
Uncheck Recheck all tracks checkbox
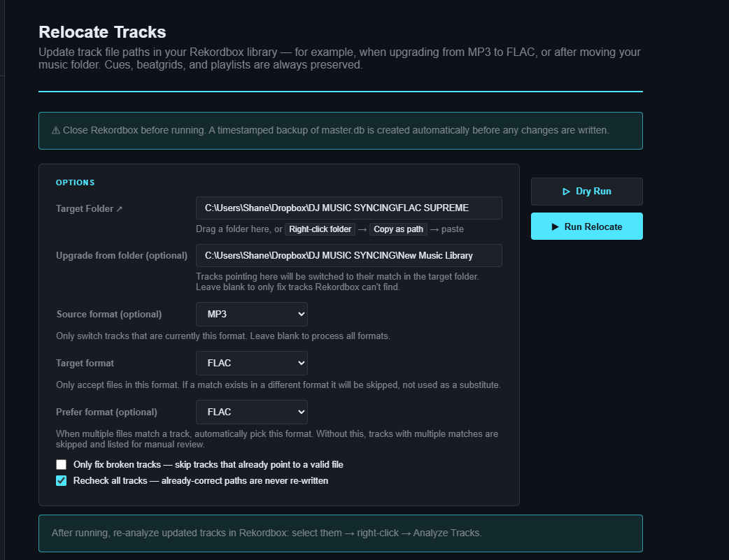[x=62, y=480]
